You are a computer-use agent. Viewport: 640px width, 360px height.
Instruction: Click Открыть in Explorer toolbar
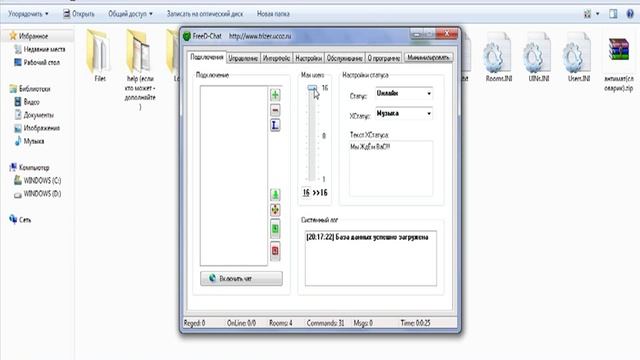point(79,14)
